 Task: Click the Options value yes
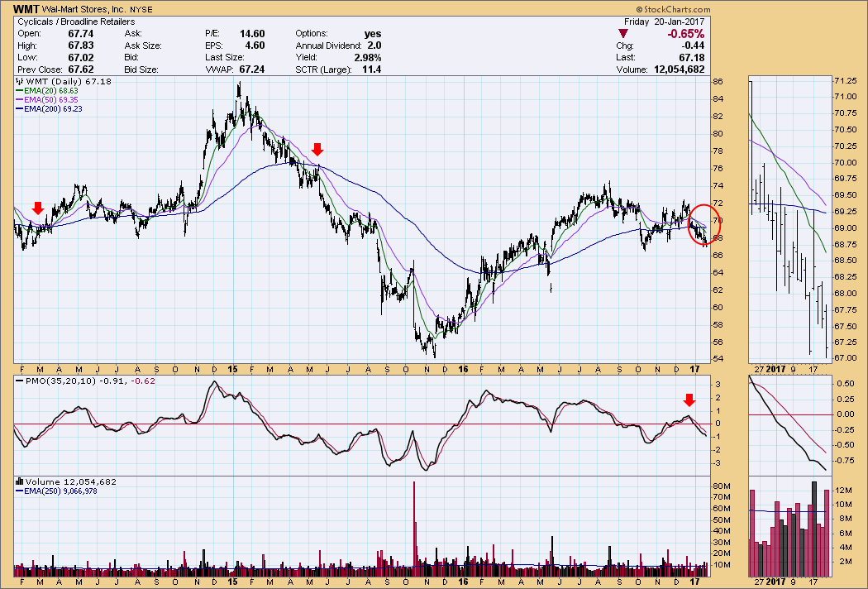tap(373, 34)
